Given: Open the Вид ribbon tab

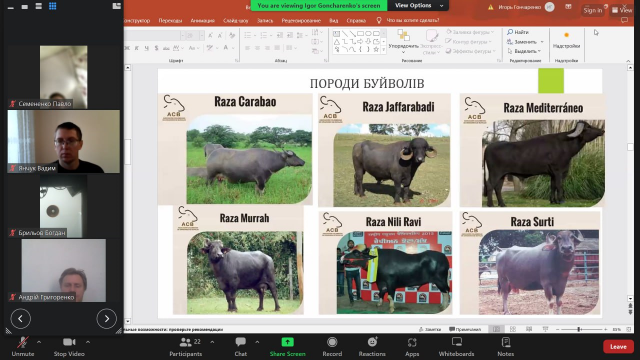Looking at the screenshot, I should (333, 20).
